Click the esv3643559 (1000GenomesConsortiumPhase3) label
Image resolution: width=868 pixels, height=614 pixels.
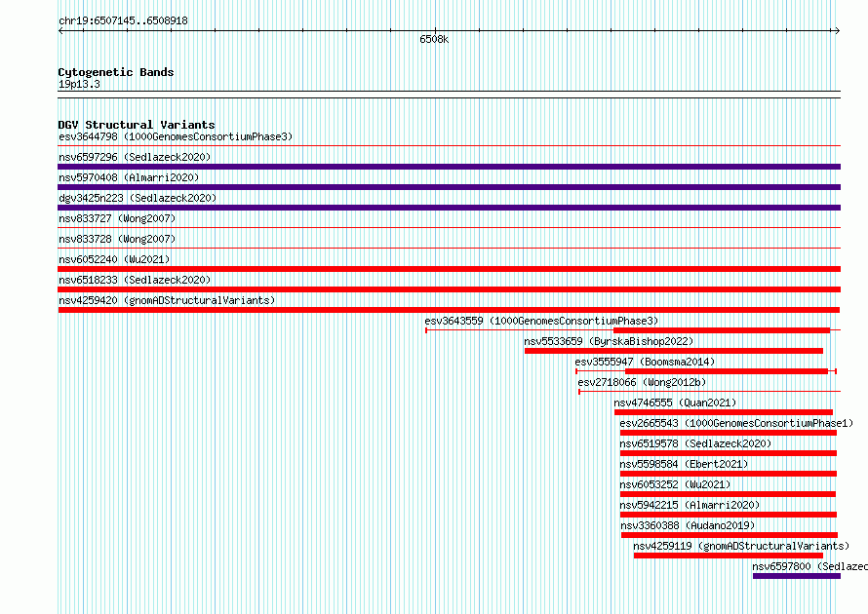(x=541, y=321)
